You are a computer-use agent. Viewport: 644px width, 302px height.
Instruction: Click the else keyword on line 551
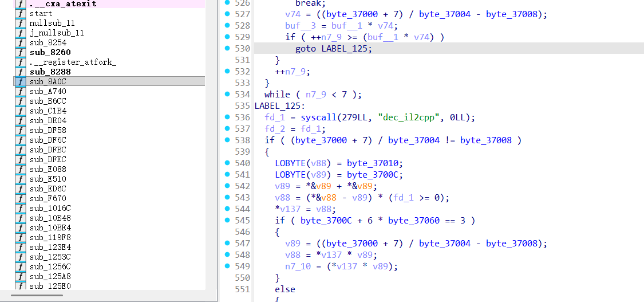(285, 289)
